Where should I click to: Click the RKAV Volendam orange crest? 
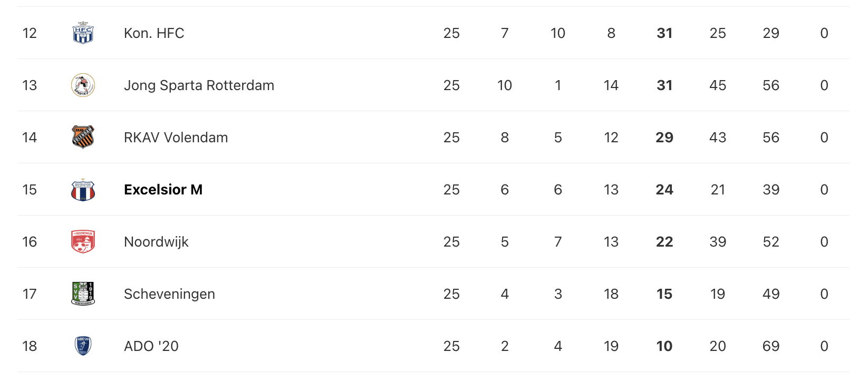tap(83, 138)
